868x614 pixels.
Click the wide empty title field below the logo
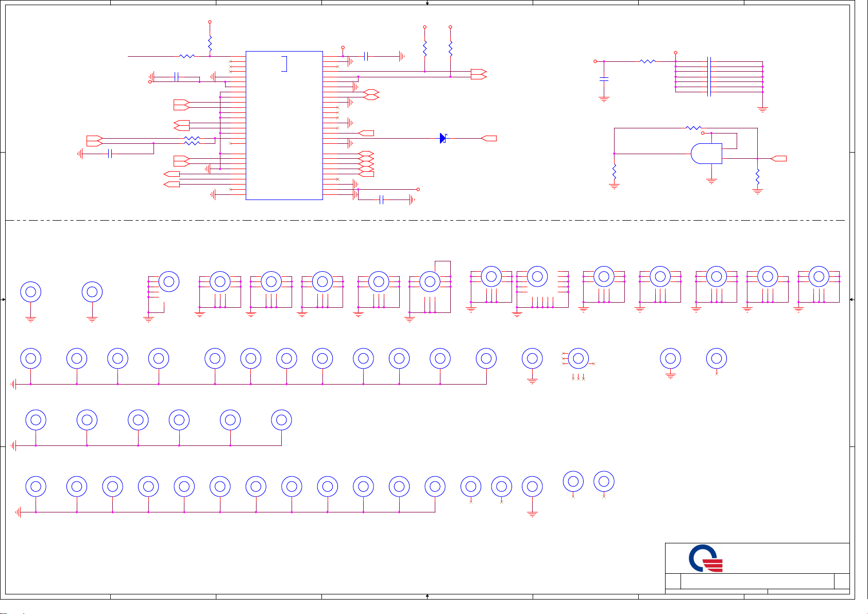pos(757,581)
